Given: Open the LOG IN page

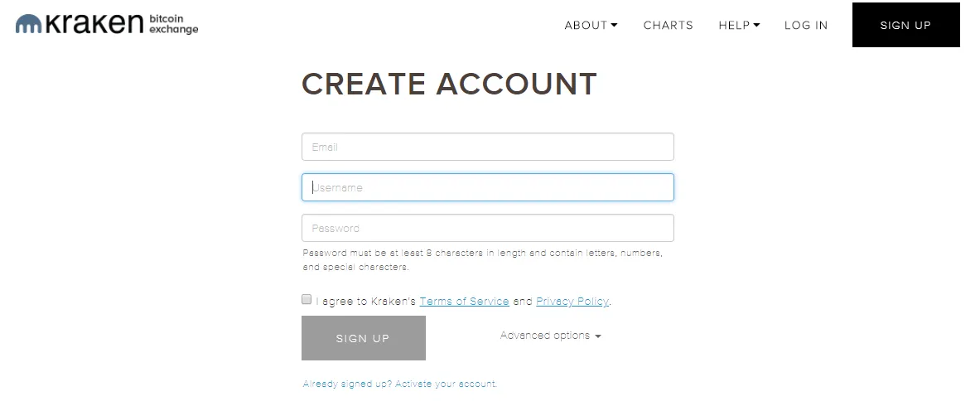Looking at the screenshot, I should (x=806, y=25).
